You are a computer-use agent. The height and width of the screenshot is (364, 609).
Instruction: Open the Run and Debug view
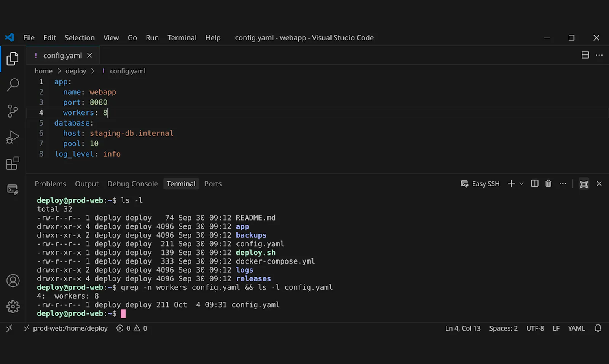point(13,137)
